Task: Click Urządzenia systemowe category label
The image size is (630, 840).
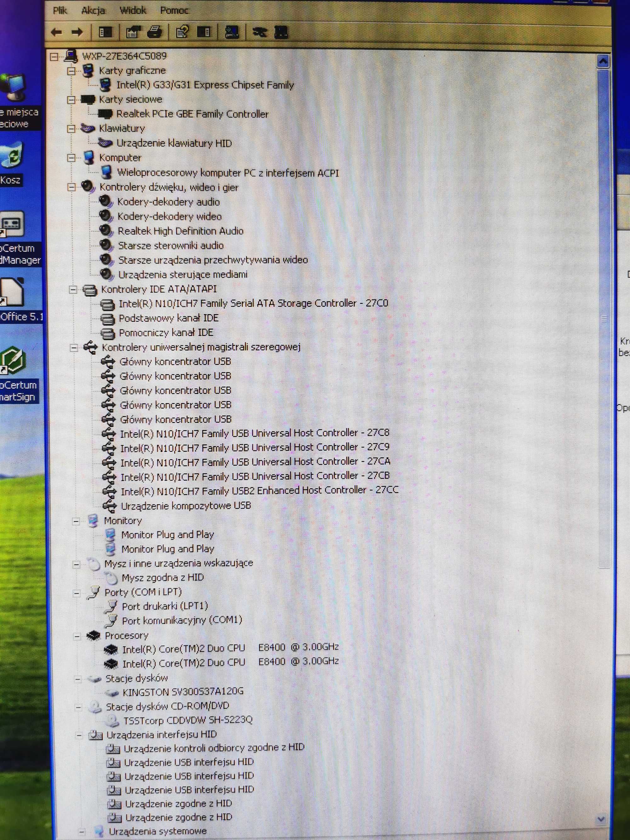Action: [x=157, y=831]
